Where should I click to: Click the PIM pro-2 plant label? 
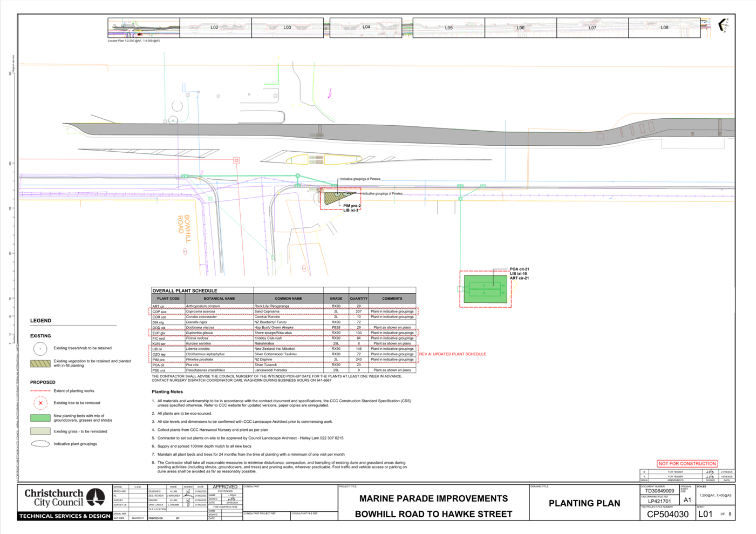[x=352, y=206]
